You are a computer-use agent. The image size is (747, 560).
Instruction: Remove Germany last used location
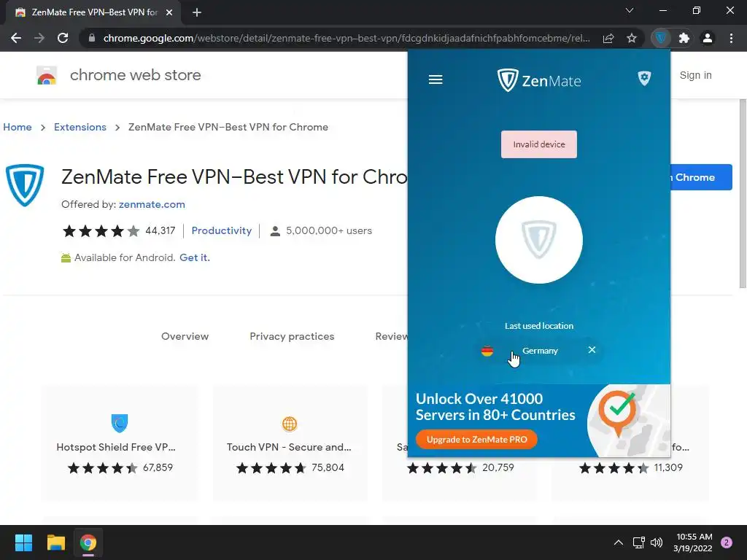(x=592, y=350)
